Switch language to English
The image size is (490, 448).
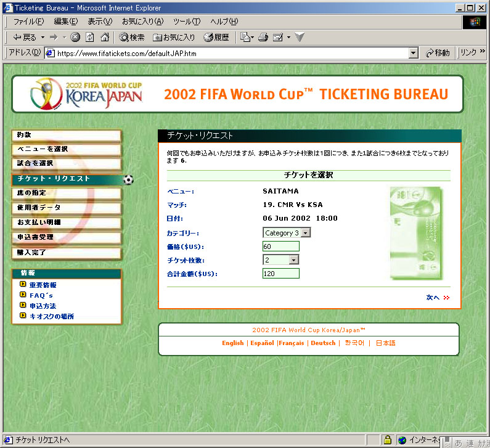point(233,343)
